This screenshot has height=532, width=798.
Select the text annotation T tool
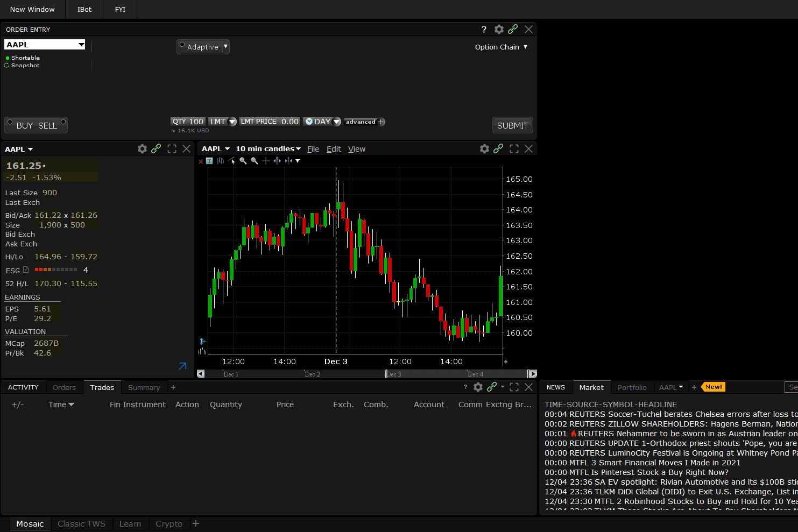coord(209,161)
